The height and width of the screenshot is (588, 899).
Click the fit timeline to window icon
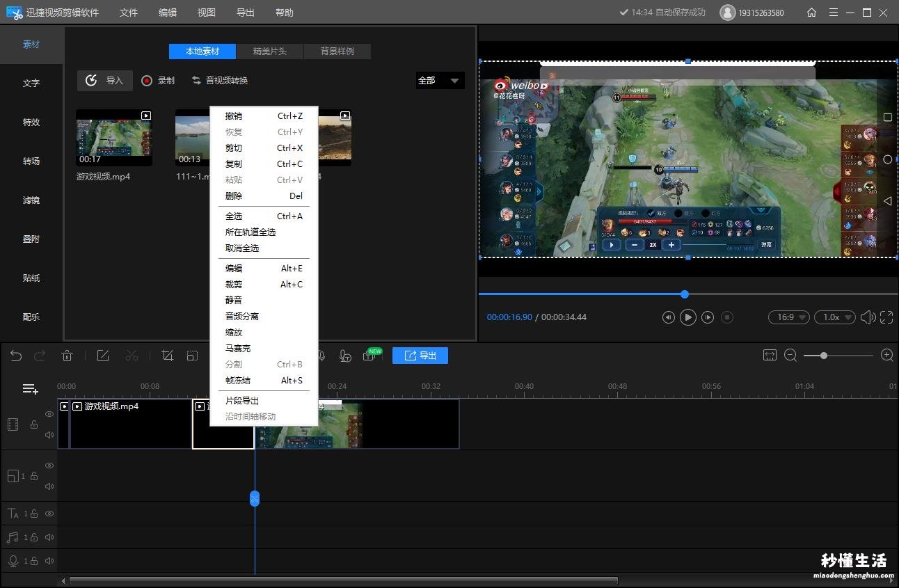point(770,355)
